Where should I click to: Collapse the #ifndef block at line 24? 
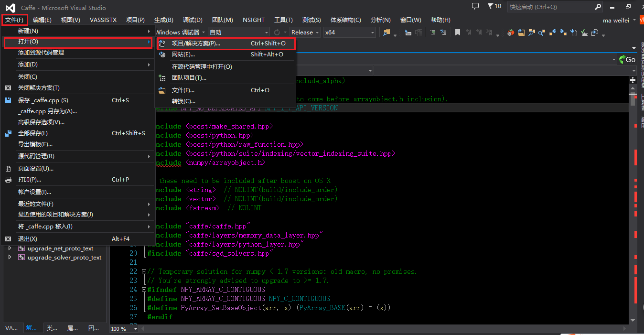[x=144, y=290]
